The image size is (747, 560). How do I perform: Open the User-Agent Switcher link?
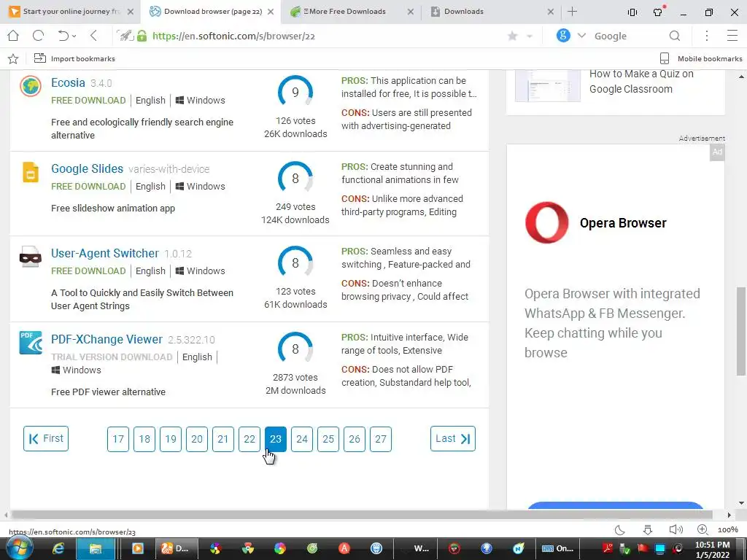point(105,253)
